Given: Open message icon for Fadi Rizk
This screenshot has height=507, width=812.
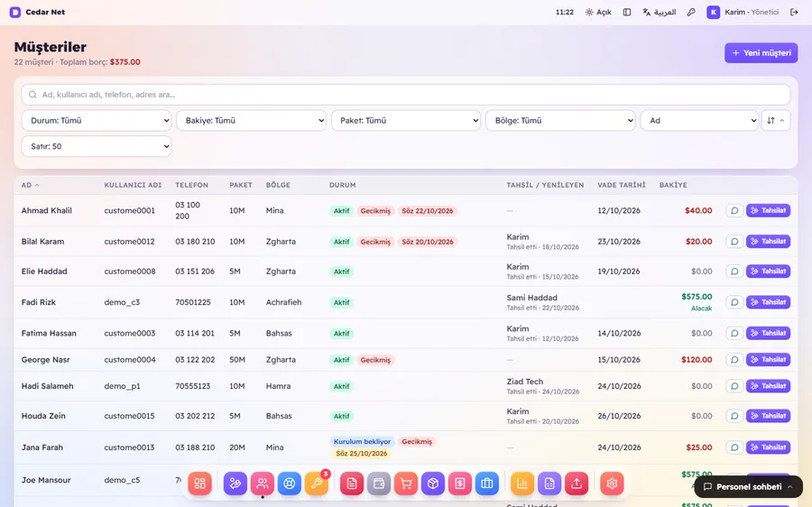Looking at the screenshot, I should (734, 302).
